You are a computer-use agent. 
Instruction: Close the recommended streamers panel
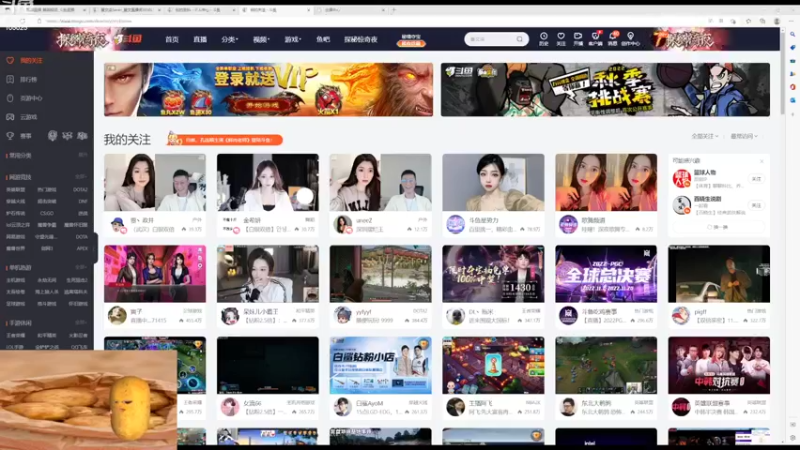762,161
